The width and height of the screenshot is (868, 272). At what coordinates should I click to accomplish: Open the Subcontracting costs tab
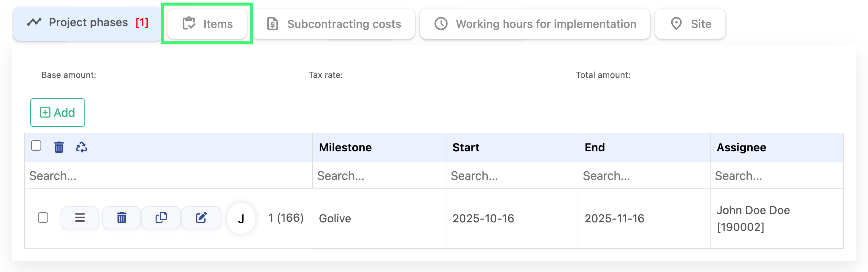[x=334, y=24]
